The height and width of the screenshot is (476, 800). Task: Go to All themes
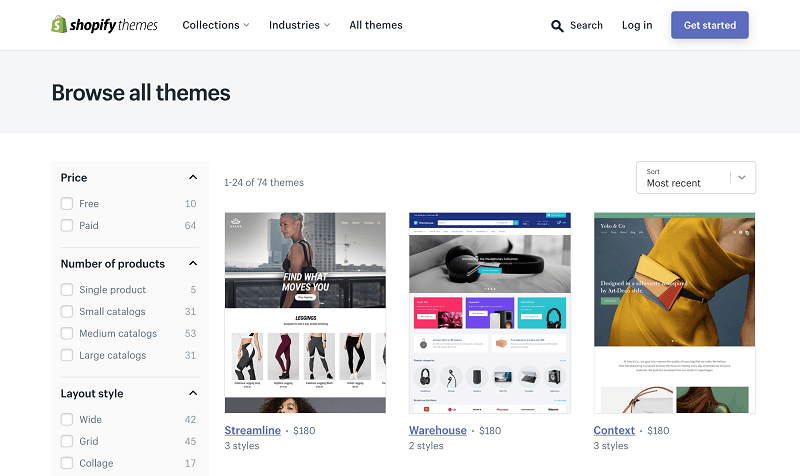click(x=376, y=25)
